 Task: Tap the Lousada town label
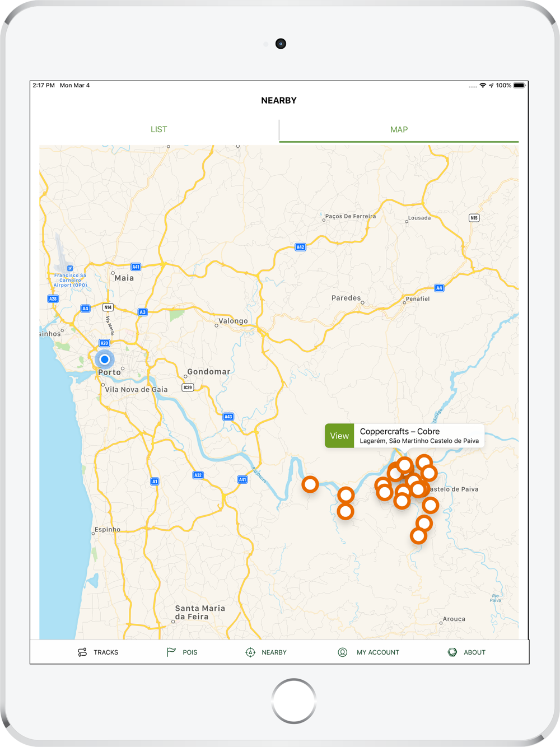tap(419, 218)
